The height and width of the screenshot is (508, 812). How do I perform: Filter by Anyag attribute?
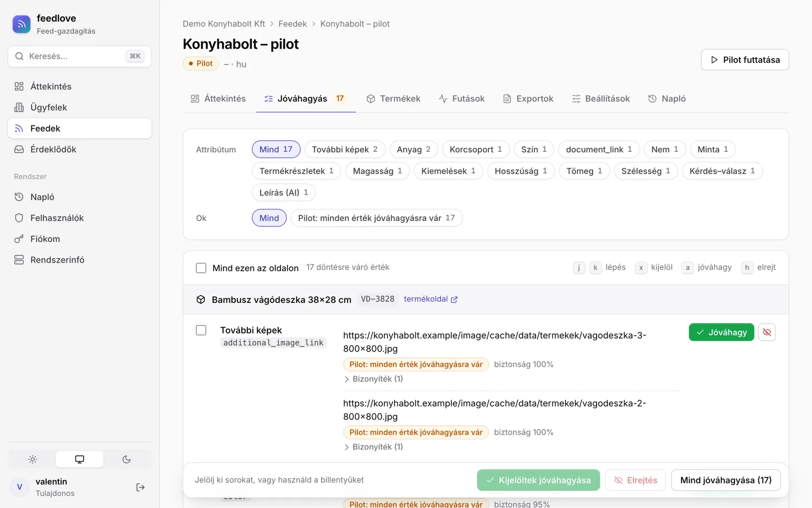414,149
